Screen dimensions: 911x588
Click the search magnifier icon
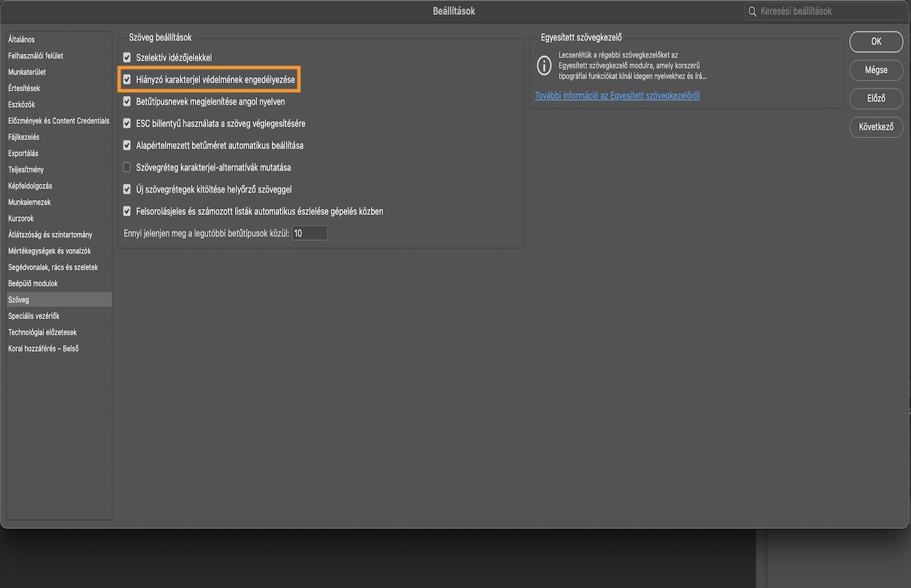pos(752,12)
